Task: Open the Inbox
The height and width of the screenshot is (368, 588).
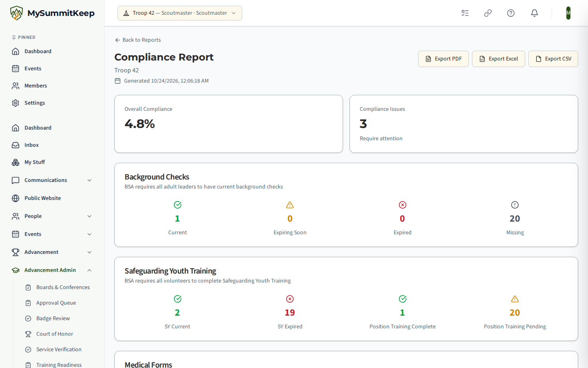Action: tap(52, 145)
